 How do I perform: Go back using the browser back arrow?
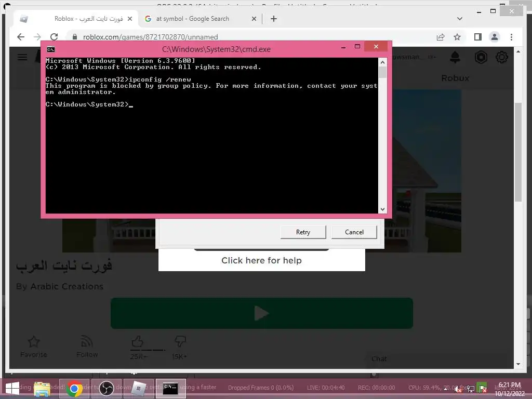coord(21,37)
